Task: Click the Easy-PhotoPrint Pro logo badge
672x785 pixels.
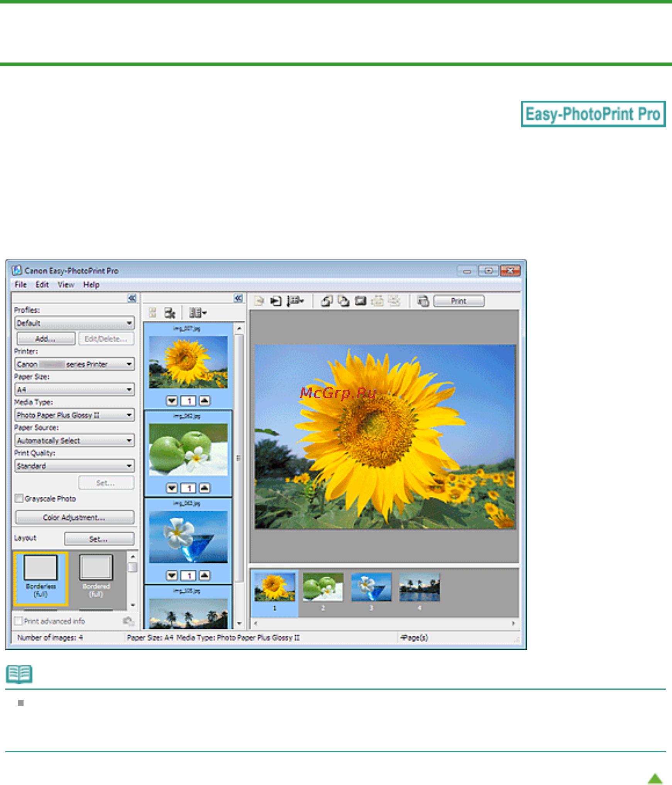Action: point(593,114)
